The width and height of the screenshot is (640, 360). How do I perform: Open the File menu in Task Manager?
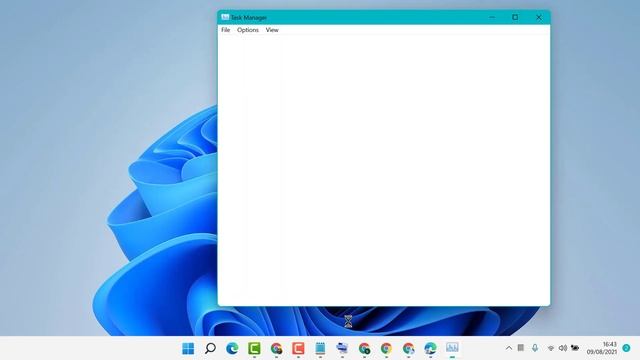point(225,30)
